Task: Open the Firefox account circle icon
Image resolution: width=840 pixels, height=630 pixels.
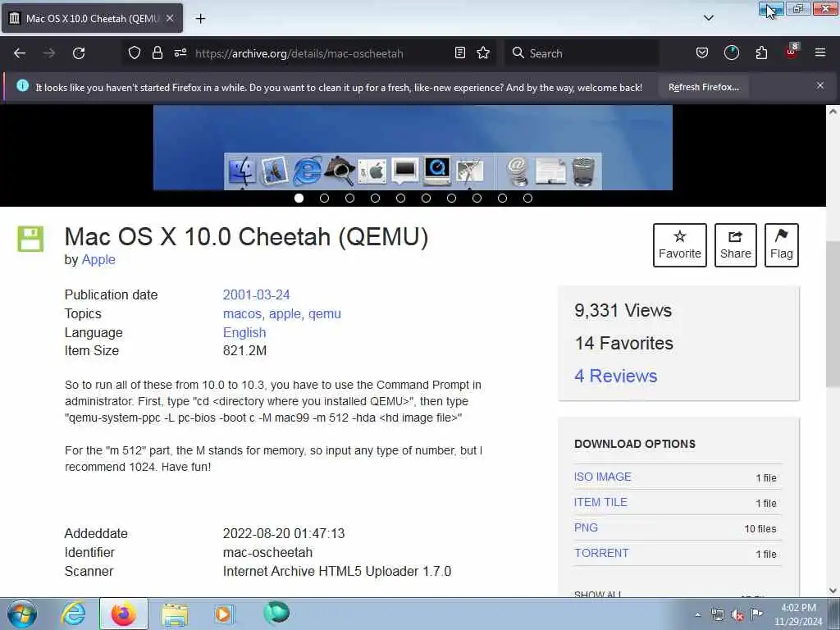Action: click(x=731, y=53)
